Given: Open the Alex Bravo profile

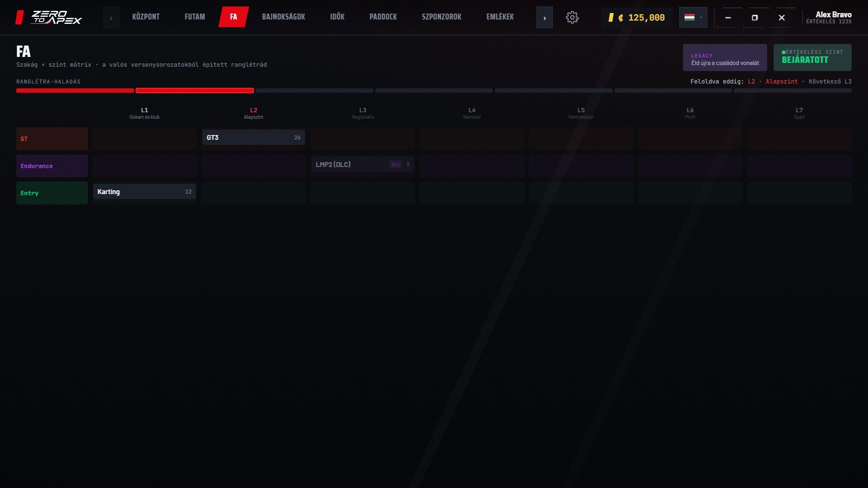Looking at the screenshot, I should coord(829,17).
